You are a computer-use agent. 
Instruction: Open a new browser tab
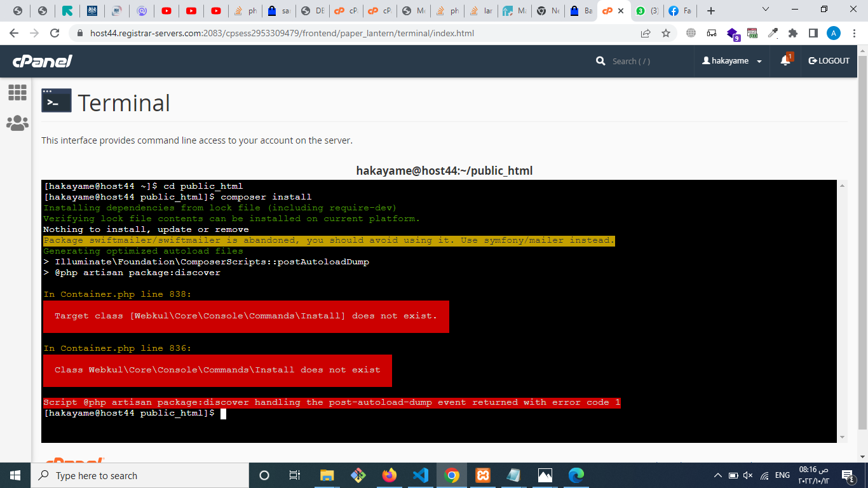(711, 11)
